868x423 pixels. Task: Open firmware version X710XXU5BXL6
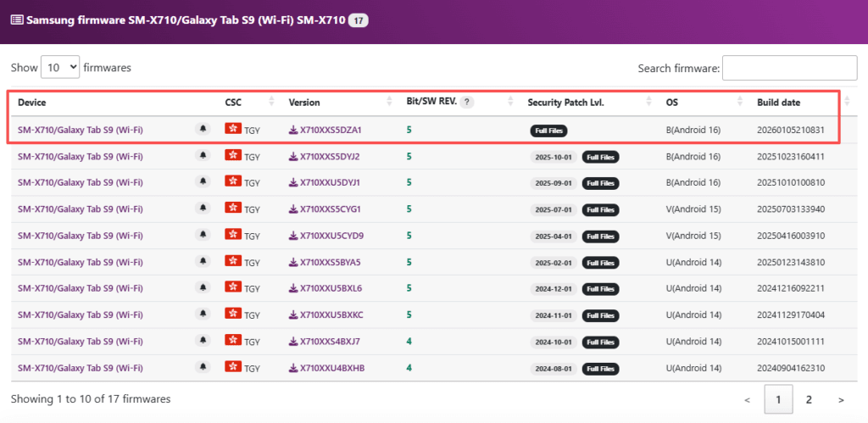pyautogui.click(x=325, y=288)
